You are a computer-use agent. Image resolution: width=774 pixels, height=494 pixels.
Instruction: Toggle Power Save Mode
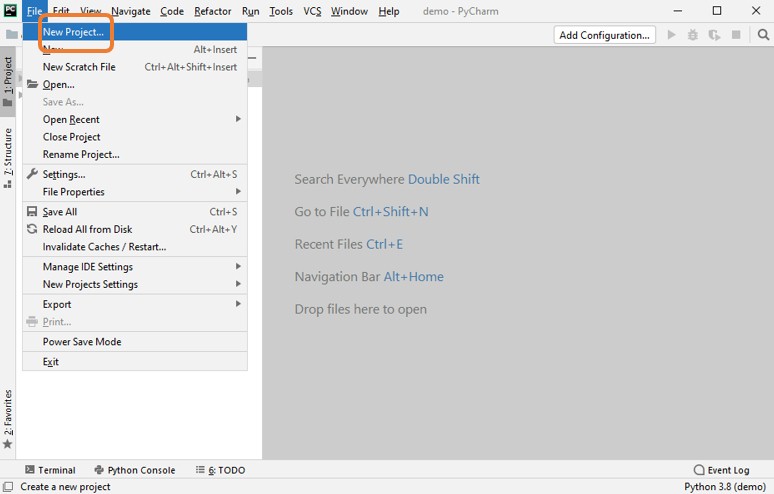click(x=135, y=342)
